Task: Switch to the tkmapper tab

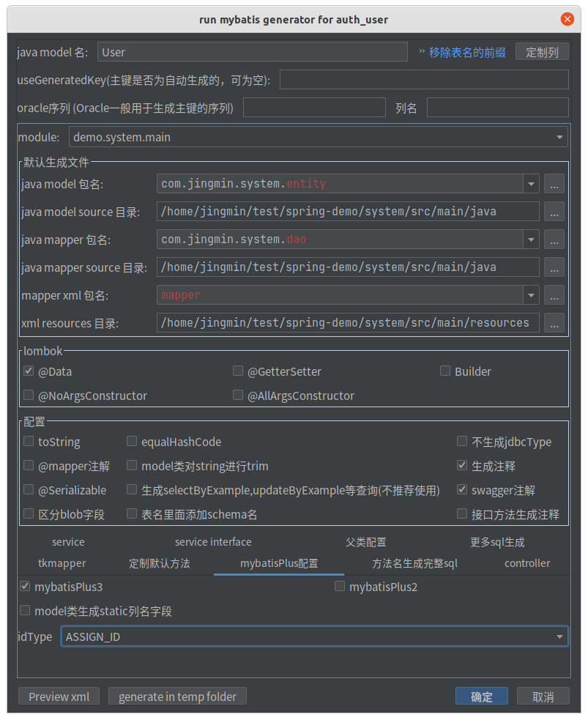Action: point(62,563)
